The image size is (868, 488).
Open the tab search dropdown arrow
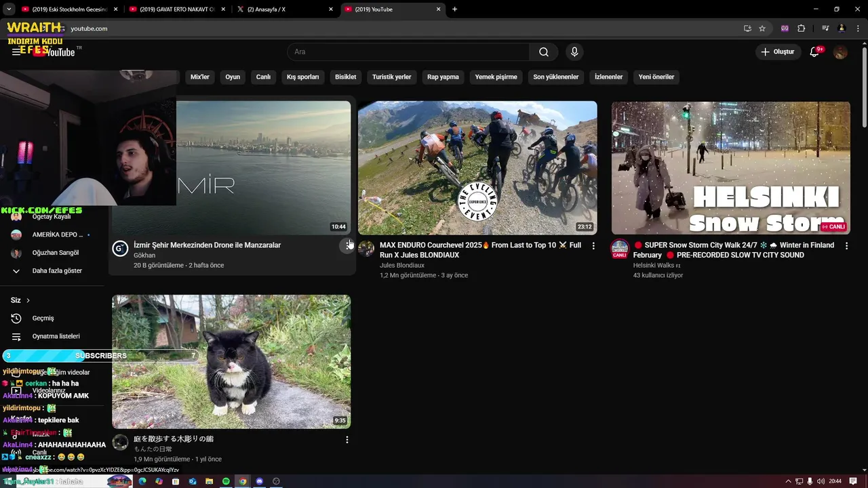pos(8,9)
